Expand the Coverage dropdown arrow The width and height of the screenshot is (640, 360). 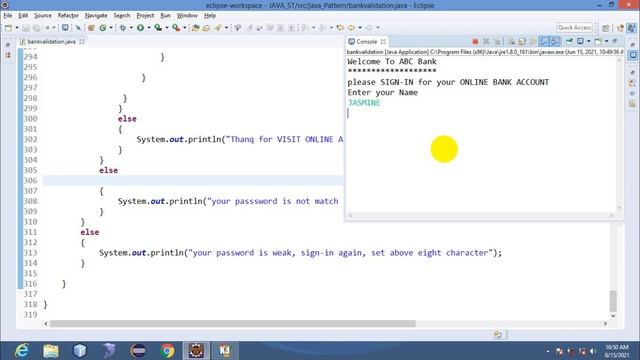(167, 28)
